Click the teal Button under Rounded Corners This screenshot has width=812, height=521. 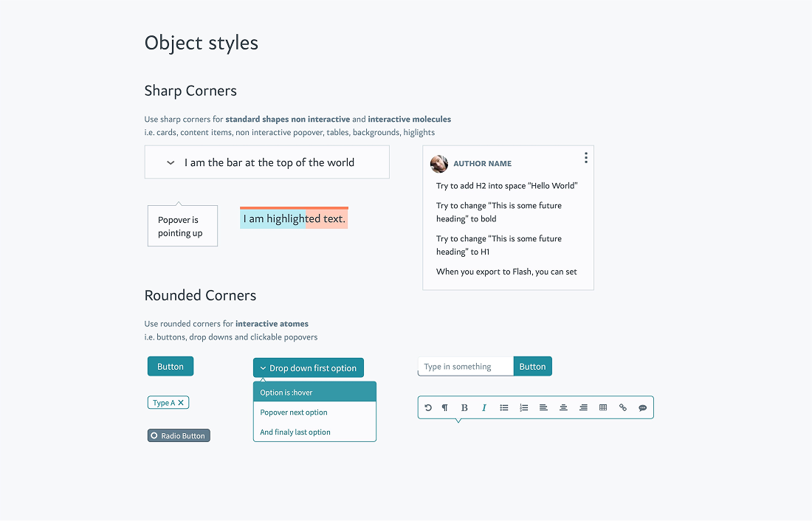pyautogui.click(x=171, y=366)
